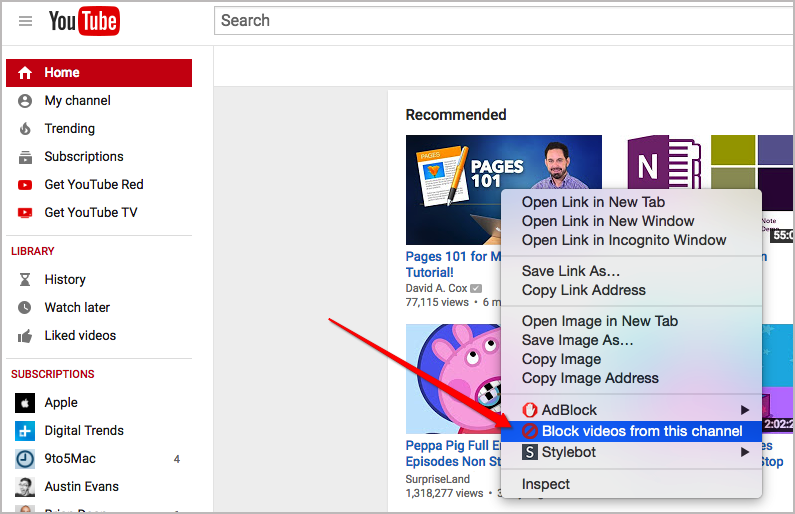Open the Peppa Pig Full Episodes title link
The image size is (795, 514).
click(x=453, y=454)
